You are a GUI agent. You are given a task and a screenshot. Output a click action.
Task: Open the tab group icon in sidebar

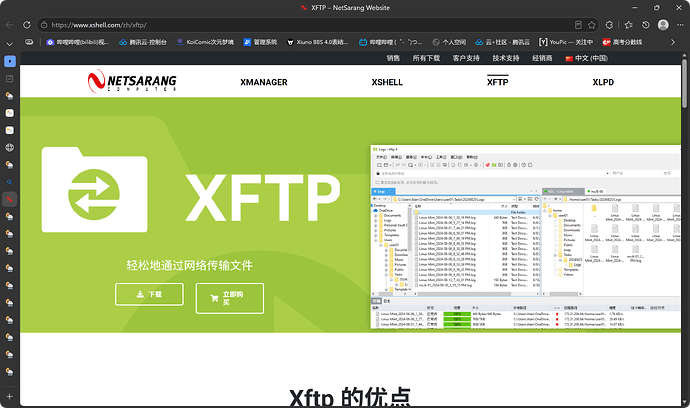(10, 78)
